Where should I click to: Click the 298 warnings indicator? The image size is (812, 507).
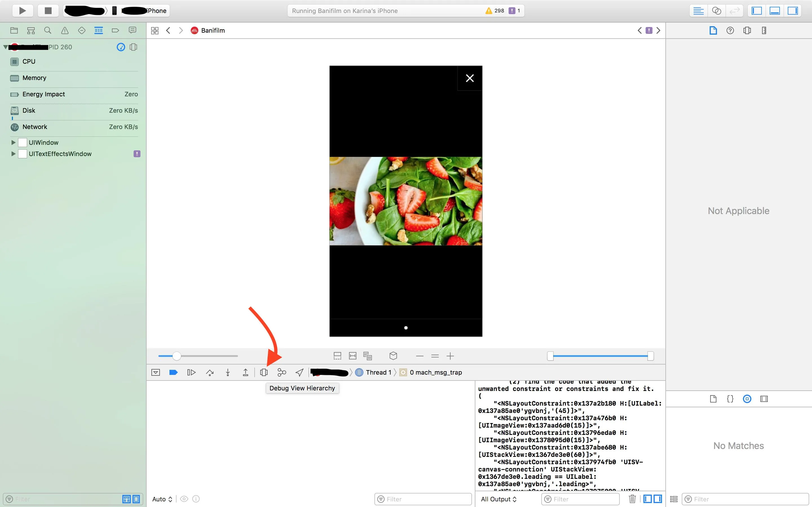tap(495, 11)
